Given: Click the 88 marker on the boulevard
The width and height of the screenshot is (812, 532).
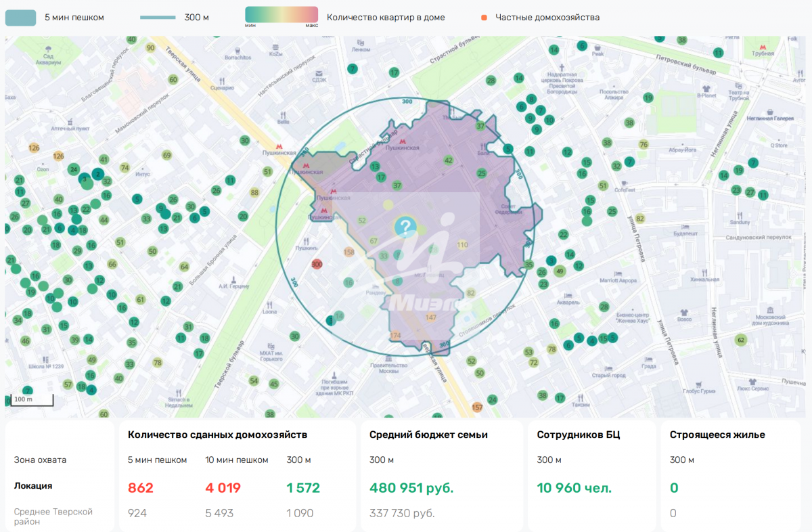Looking at the screenshot, I should (x=254, y=193).
